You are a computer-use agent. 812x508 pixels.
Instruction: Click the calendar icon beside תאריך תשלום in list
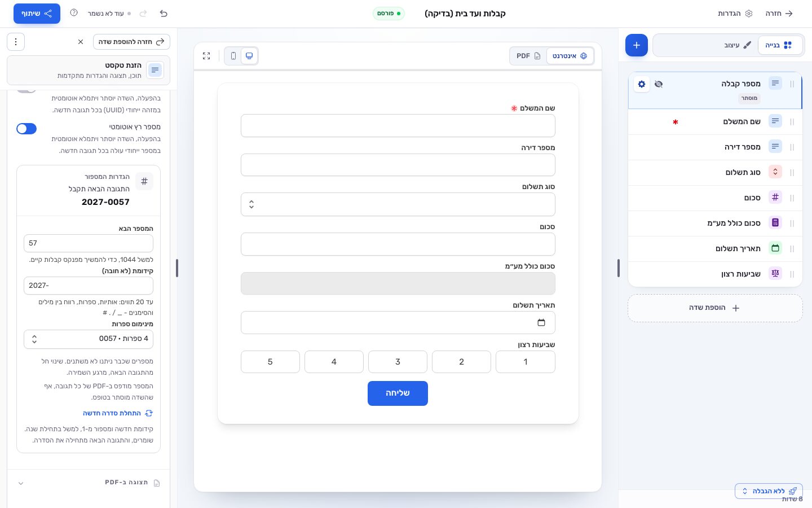pyautogui.click(x=775, y=248)
